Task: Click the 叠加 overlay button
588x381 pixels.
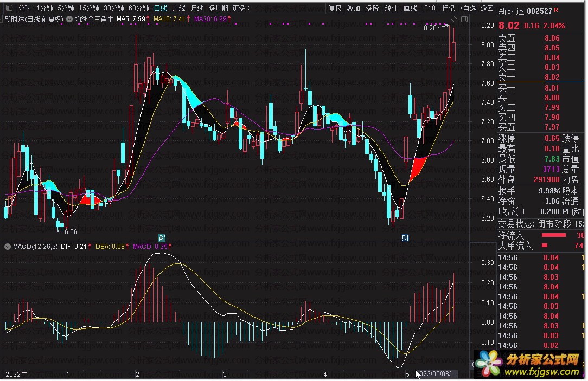Action: [x=353, y=8]
